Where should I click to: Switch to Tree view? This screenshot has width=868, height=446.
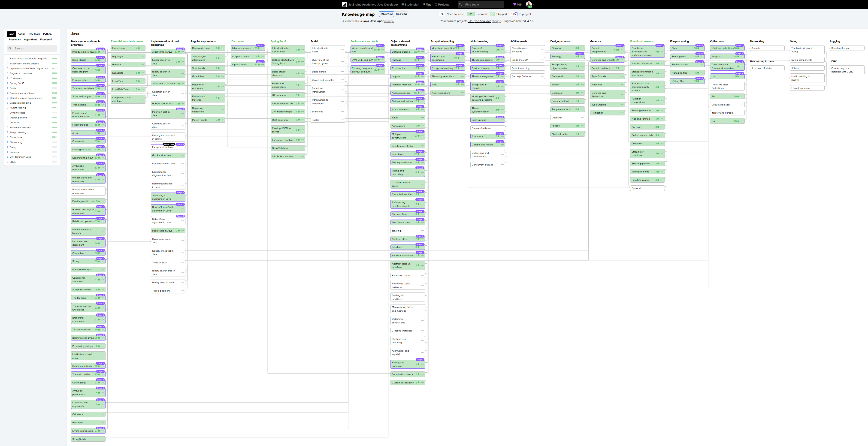pyautogui.click(x=401, y=14)
